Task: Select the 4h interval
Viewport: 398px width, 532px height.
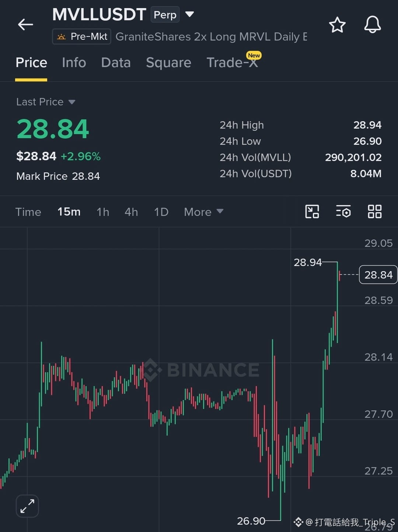Action: [x=131, y=212]
